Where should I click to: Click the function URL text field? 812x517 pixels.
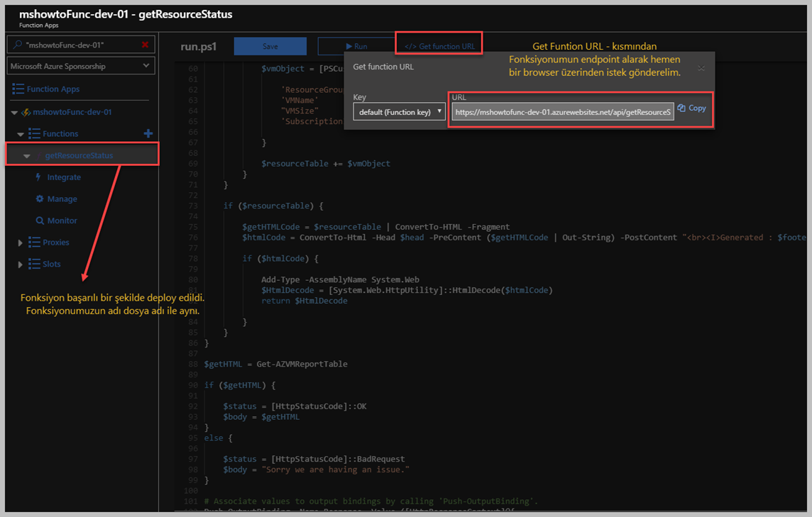click(562, 112)
